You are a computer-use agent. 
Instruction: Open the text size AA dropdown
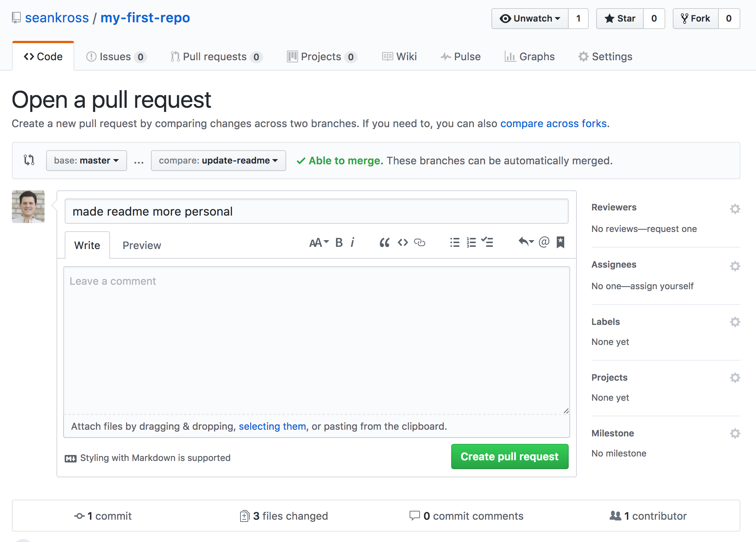pos(319,243)
